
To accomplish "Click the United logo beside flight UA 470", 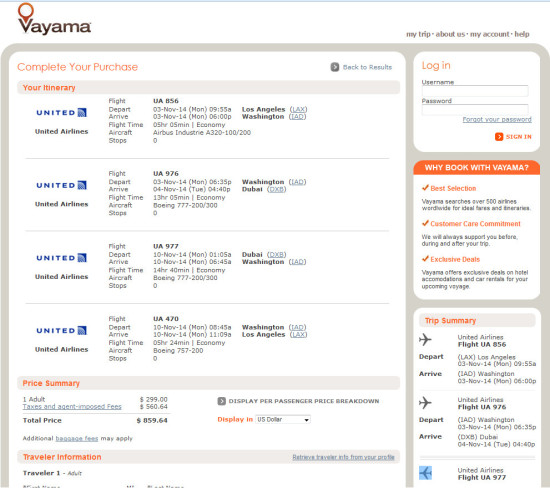I will click(61, 330).
